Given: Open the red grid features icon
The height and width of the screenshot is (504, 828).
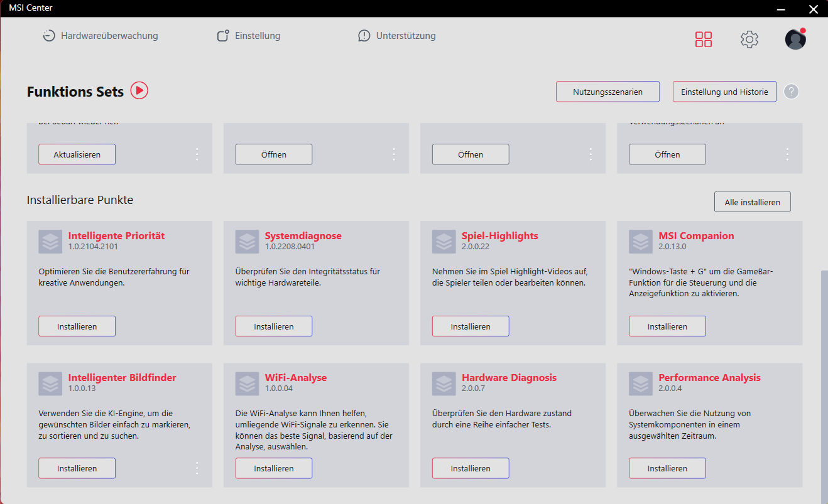Looking at the screenshot, I should [704, 40].
